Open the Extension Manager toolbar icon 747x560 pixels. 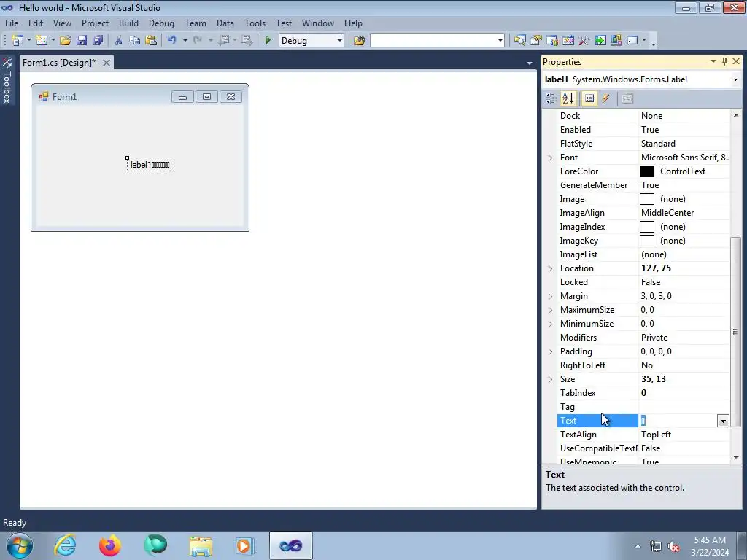(x=616, y=41)
